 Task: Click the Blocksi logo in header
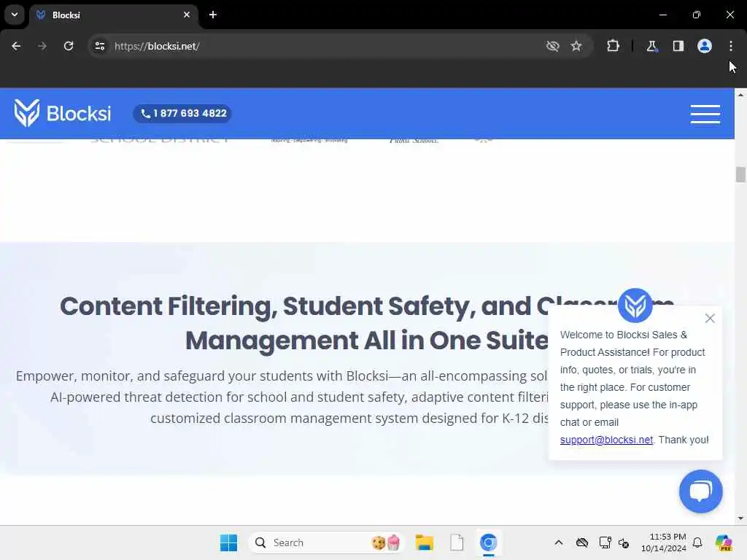(x=63, y=113)
